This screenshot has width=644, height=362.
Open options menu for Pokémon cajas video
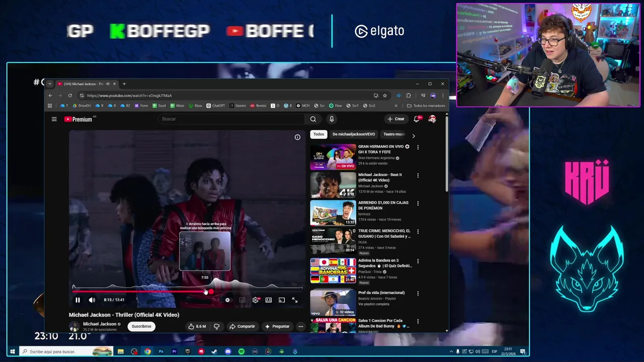click(x=418, y=204)
